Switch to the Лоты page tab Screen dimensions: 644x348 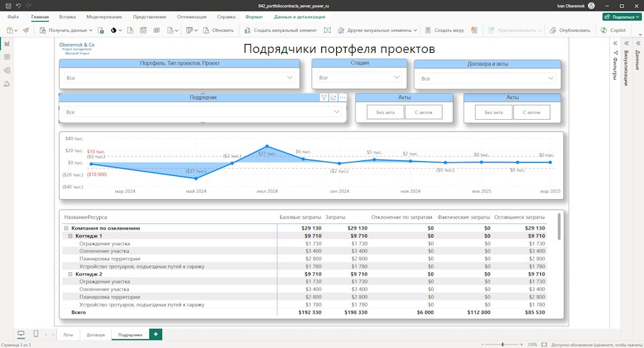click(68, 335)
